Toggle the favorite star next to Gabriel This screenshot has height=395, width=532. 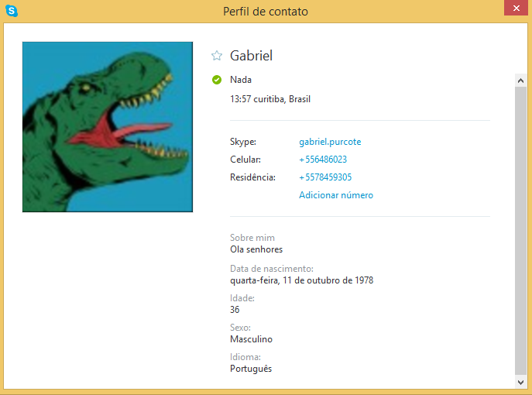coord(217,55)
